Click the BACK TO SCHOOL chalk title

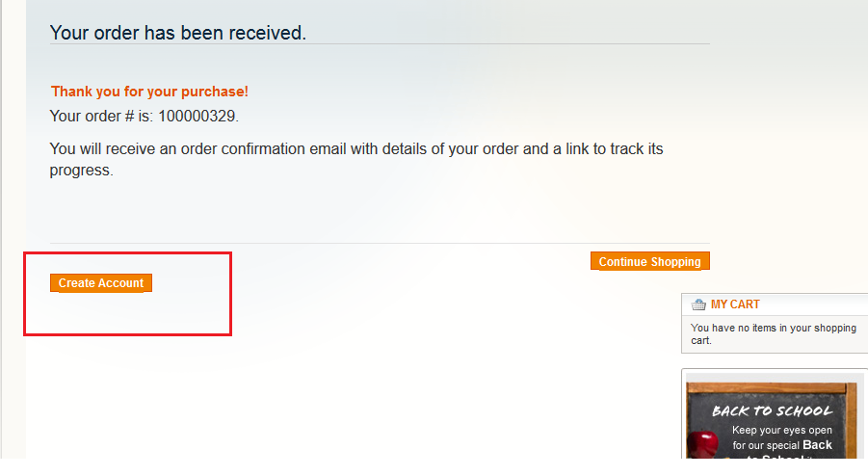tap(772, 410)
